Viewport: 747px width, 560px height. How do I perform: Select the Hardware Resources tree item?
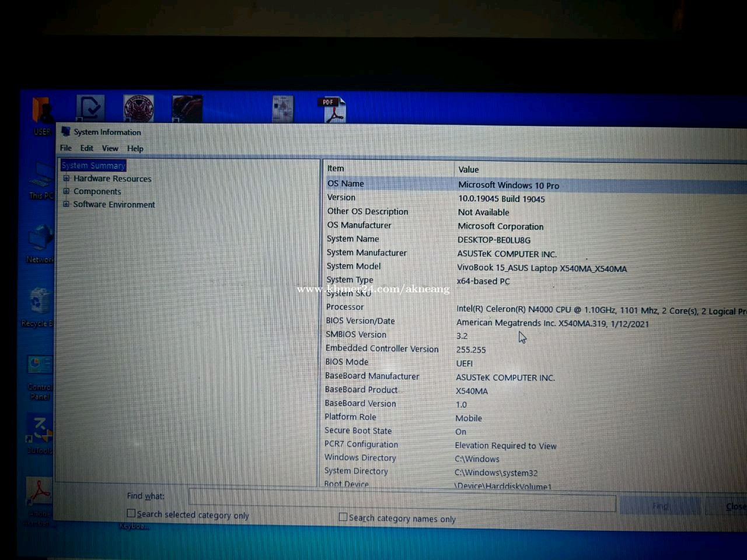point(112,178)
